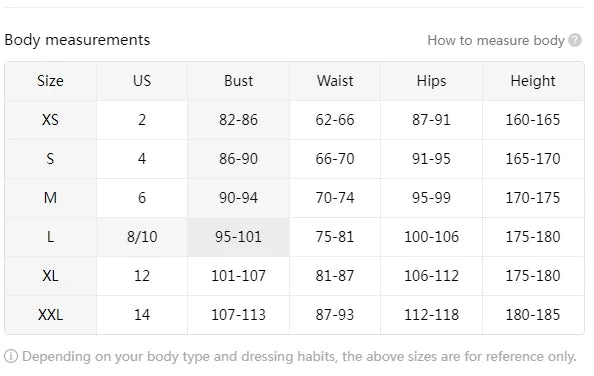Click the XXL size row label

tap(50, 315)
